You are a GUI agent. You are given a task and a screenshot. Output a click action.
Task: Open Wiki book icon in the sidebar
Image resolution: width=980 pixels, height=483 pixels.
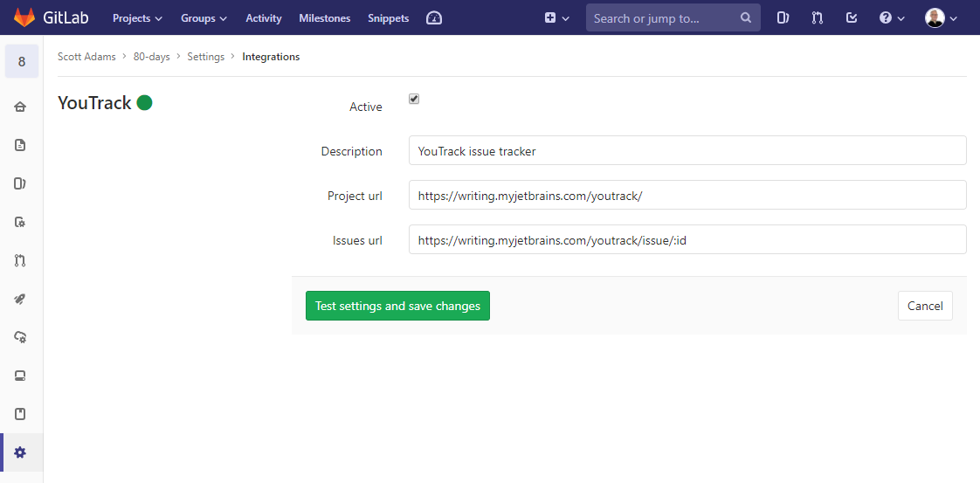click(20, 414)
